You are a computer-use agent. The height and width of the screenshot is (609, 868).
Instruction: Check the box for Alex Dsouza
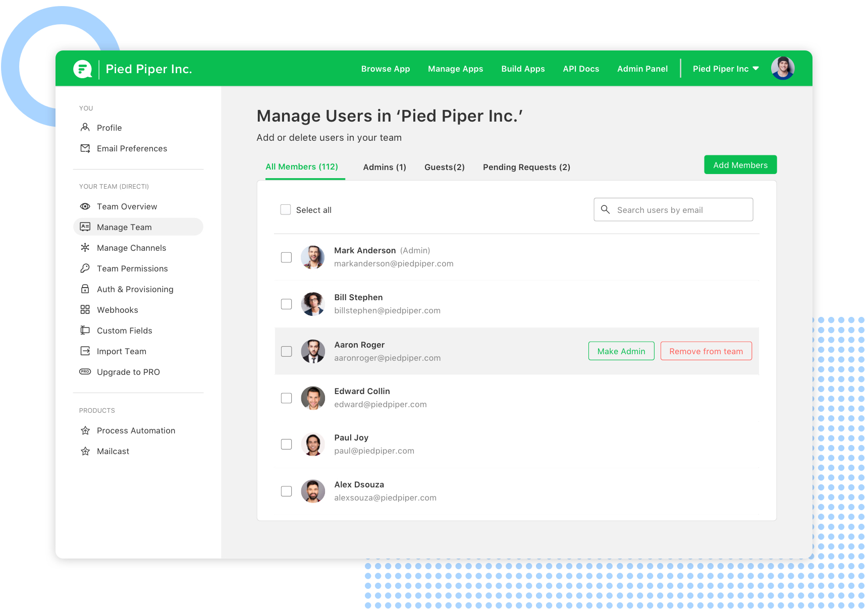tap(287, 491)
